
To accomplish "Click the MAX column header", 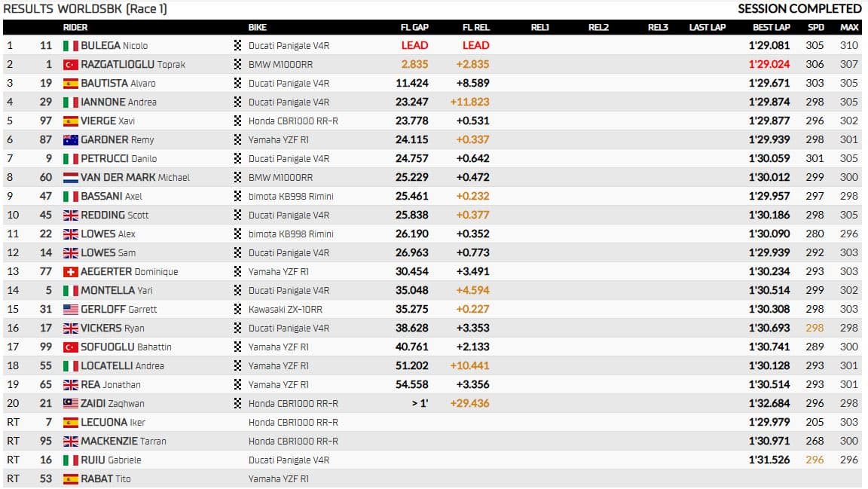I will pyautogui.click(x=850, y=27).
